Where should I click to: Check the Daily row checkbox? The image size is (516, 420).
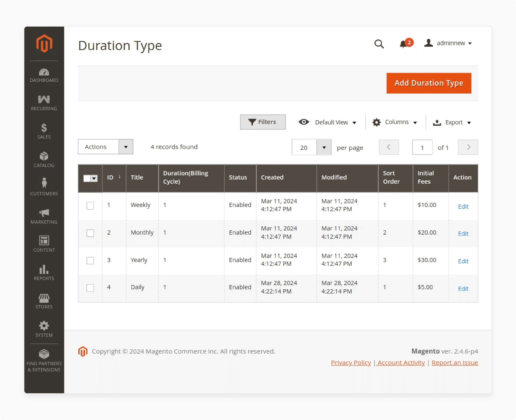(x=90, y=288)
